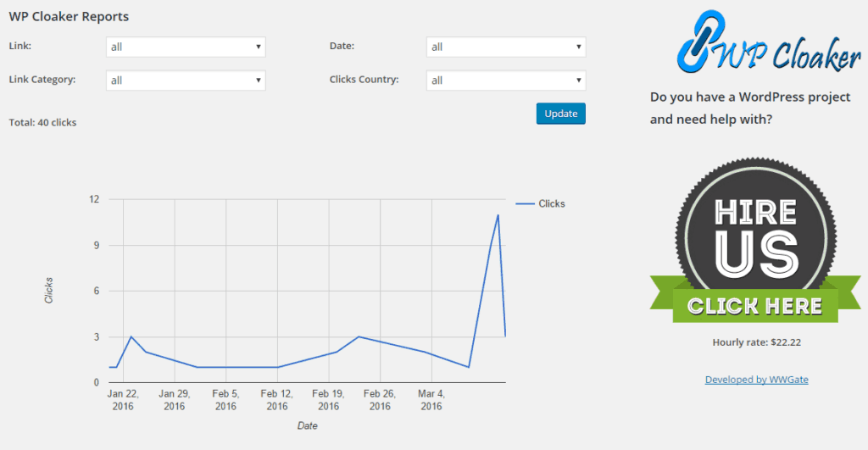Click the Link dropdown arrow
This screenshot has width=868, height=450.
[x=258, y=47]
